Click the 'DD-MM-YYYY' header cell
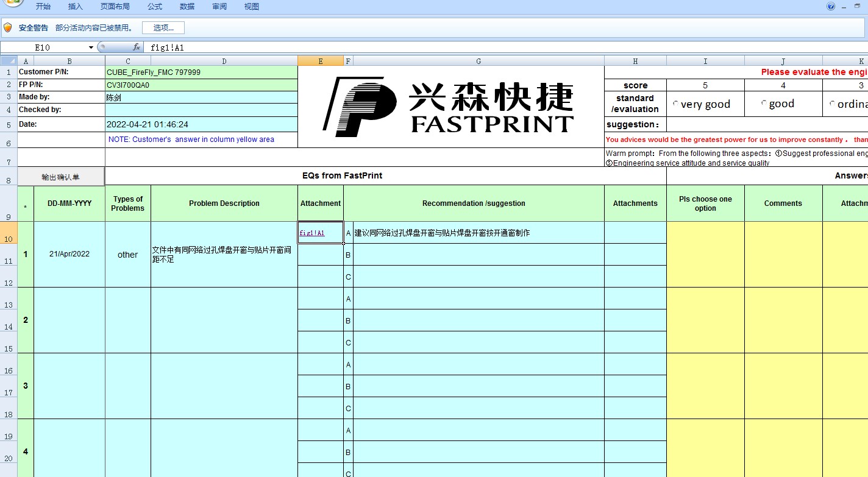This screenshot has height=477, width=868. [69, 203]
